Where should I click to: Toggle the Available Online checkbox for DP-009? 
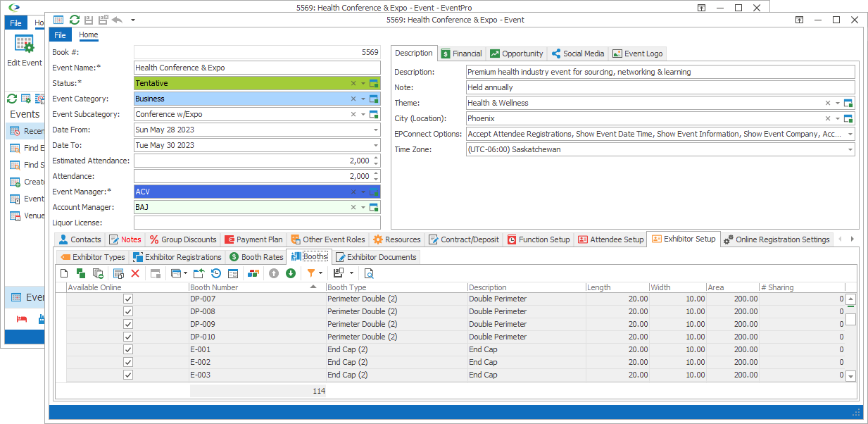pos(128,324)
